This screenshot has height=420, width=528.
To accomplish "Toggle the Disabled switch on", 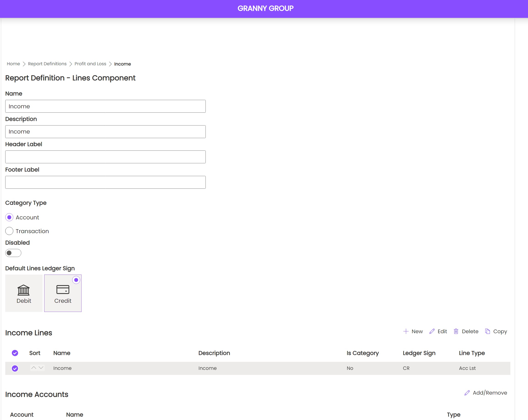I will tap(13, 252).
